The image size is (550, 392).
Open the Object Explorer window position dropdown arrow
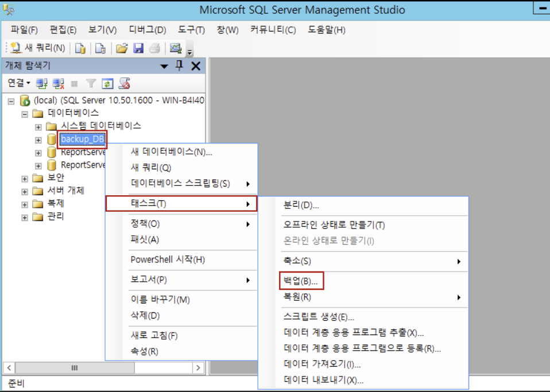164,66
